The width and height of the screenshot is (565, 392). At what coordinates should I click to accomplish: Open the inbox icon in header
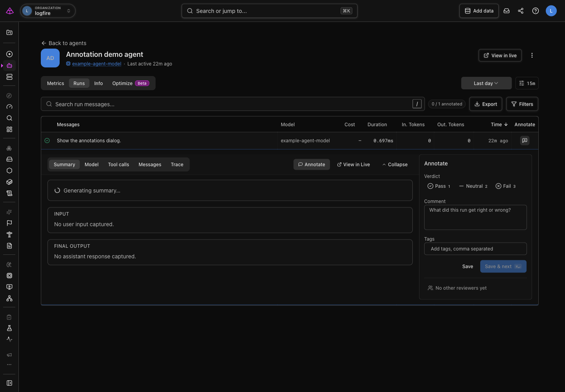[x=507, y=11]
